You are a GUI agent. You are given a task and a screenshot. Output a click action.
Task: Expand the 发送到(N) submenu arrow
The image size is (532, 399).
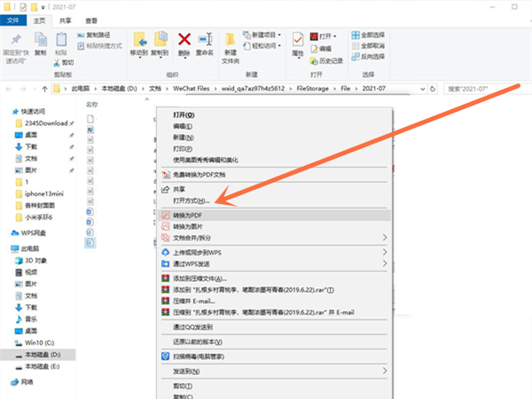pyautogui.click(x=385, y=371)
